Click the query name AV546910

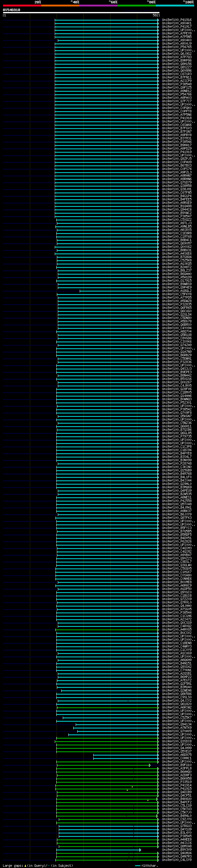pos(11,10)
